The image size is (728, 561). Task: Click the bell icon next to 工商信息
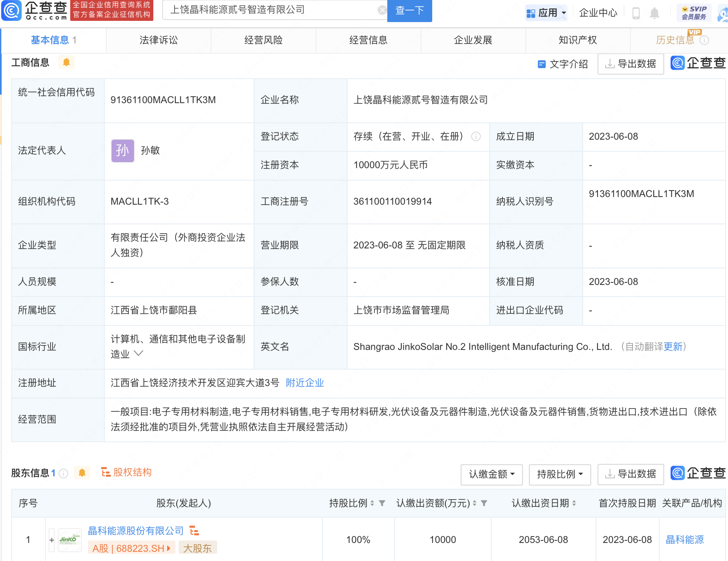[x=66, y=62]
